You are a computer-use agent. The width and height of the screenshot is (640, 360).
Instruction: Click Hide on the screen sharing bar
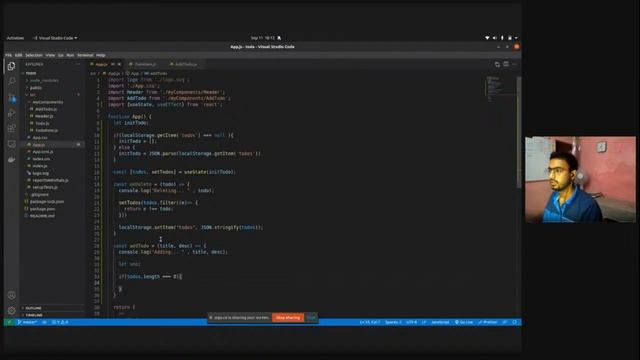click(311, 318)
